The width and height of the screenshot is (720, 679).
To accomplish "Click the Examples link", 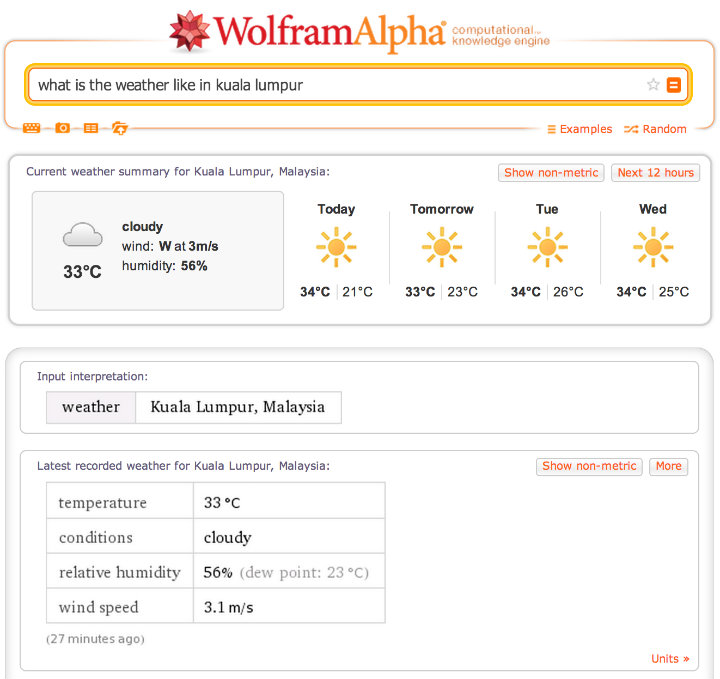I will [580, 129].
